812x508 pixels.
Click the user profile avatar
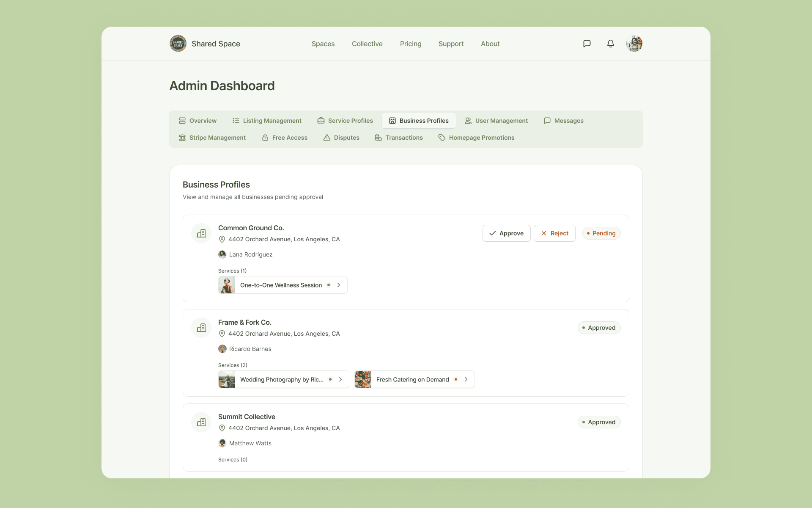634,44
